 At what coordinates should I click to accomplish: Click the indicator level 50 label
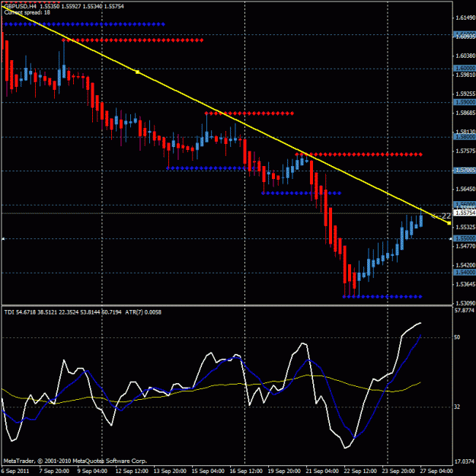[x=457, y=337]
